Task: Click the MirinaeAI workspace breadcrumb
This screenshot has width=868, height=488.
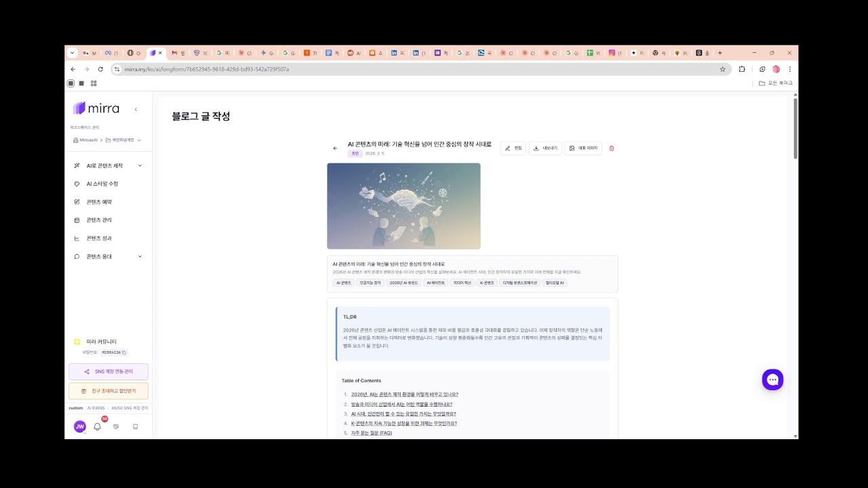Action: click(85, 140)
